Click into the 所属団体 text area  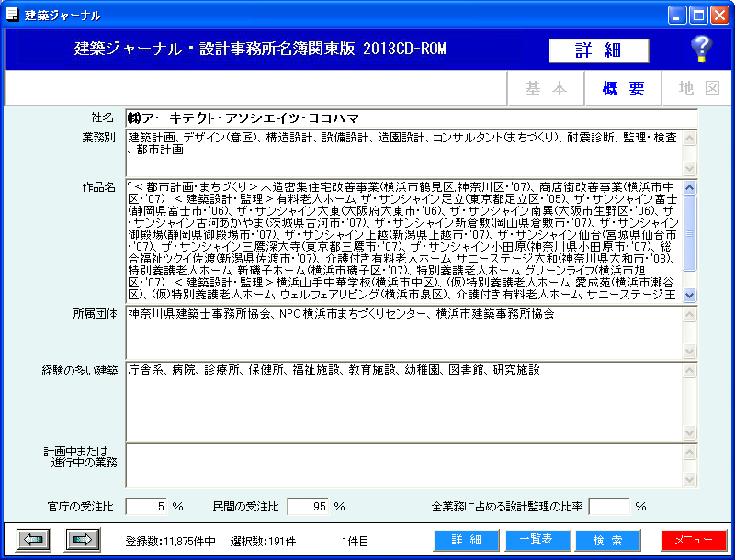[404, 333]
